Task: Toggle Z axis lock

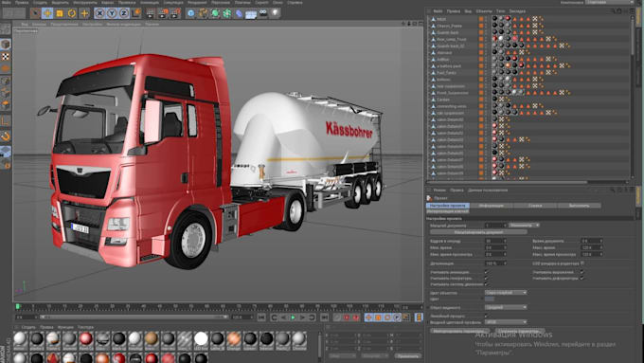Action: click(x=124, y=13)
